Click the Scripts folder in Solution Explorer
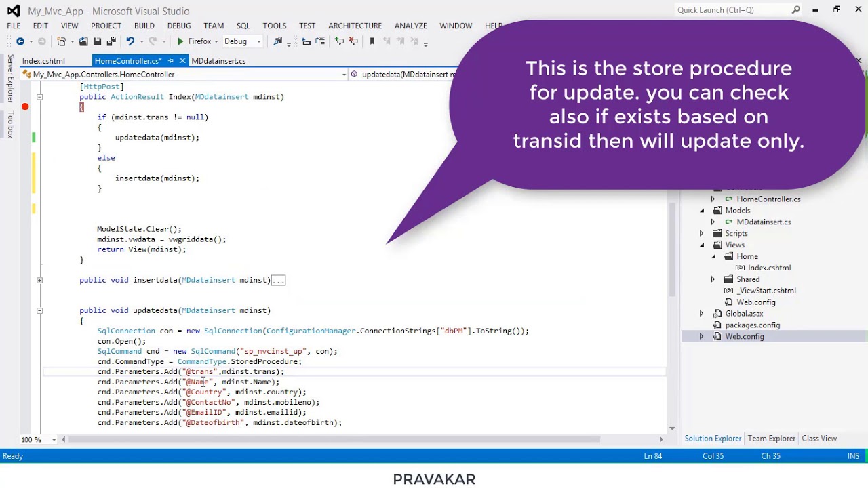Image resolution: width=868 pixels, height=488 pixels. click(x=736, y=233)
